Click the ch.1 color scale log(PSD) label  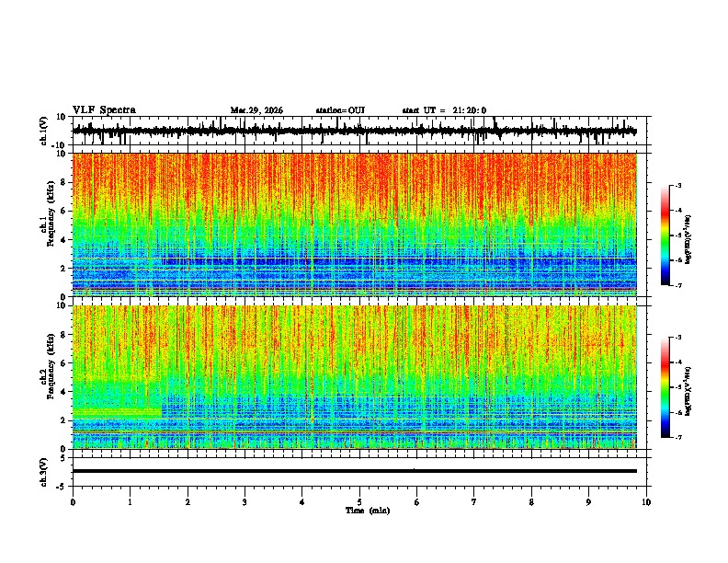click(x=688, y=239)
